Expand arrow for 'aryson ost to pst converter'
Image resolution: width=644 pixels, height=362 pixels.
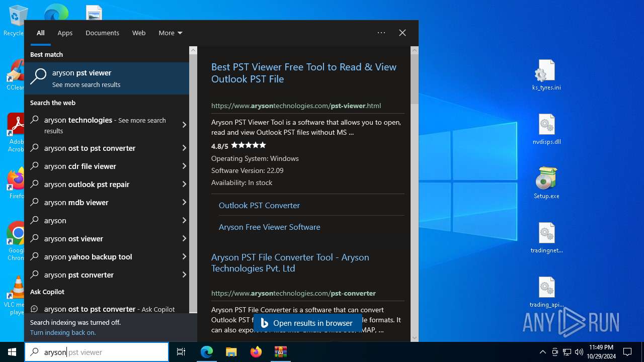click(184, 148)
